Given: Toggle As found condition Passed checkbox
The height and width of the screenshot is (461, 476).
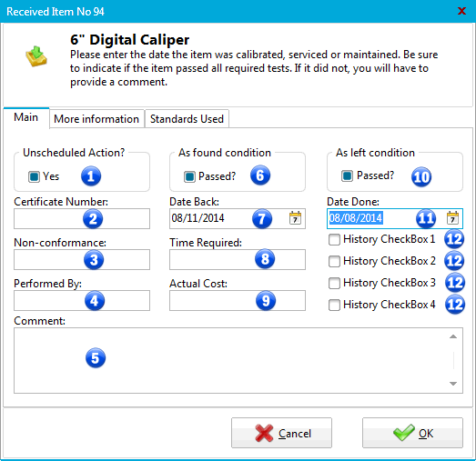Looking at the screenshot, I should 189,176.
